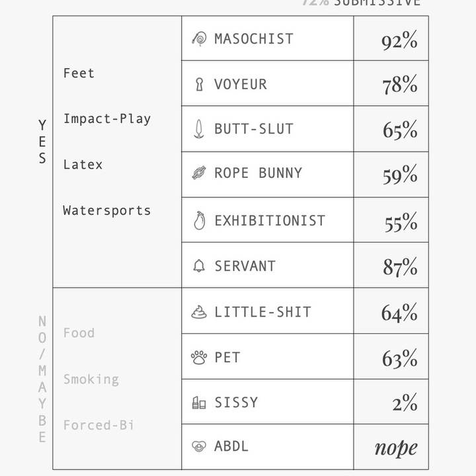Click the pacifier icon beside ABDL

coord(199,446)
